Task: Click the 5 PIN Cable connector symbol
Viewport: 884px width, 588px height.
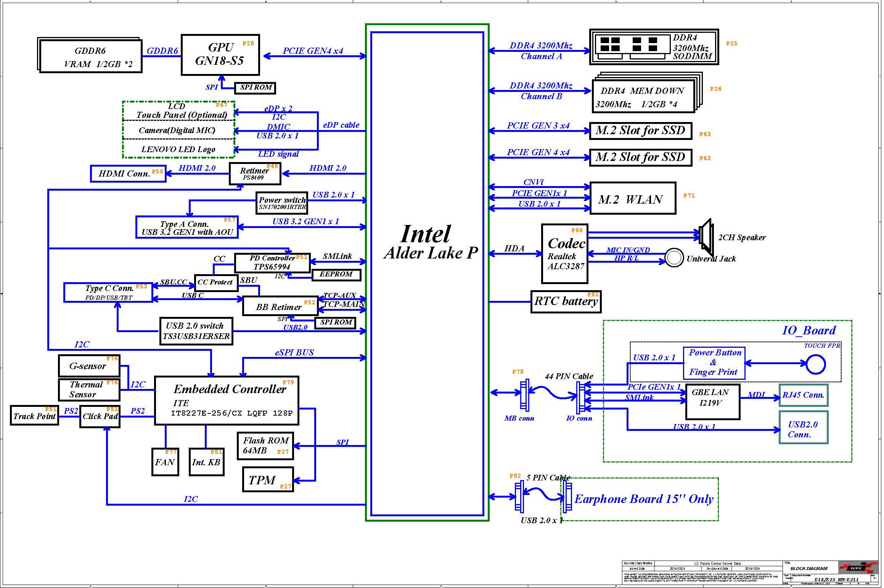Action: pyautogui.click(x=519, y=497)
